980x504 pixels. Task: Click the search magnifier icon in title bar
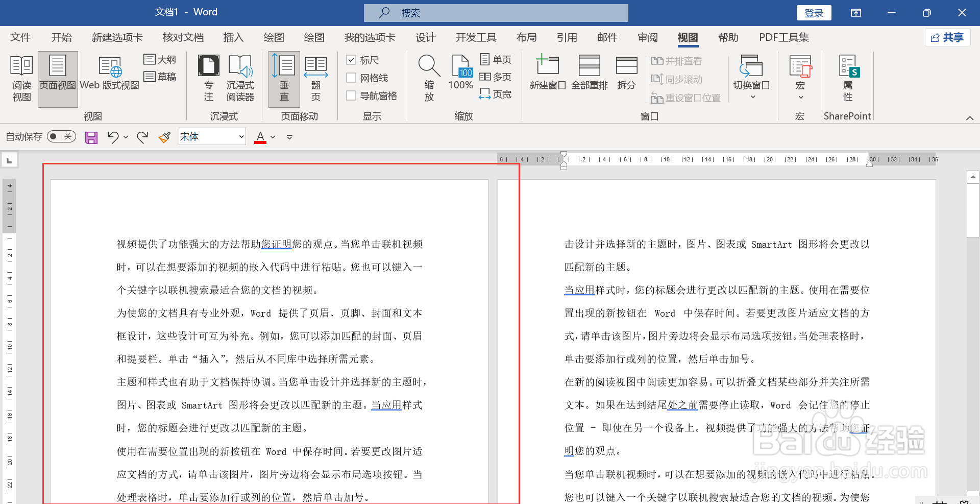[385, 13]
